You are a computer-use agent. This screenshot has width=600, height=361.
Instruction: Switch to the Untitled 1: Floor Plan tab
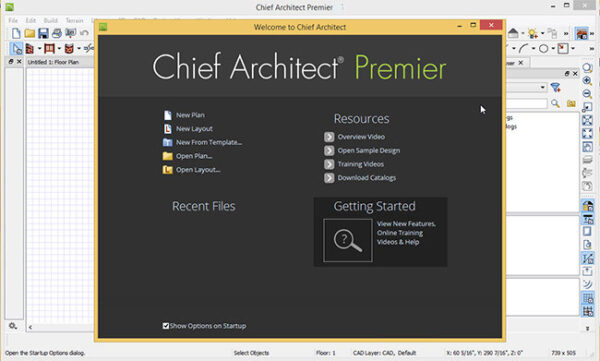(x=53, y=62)
